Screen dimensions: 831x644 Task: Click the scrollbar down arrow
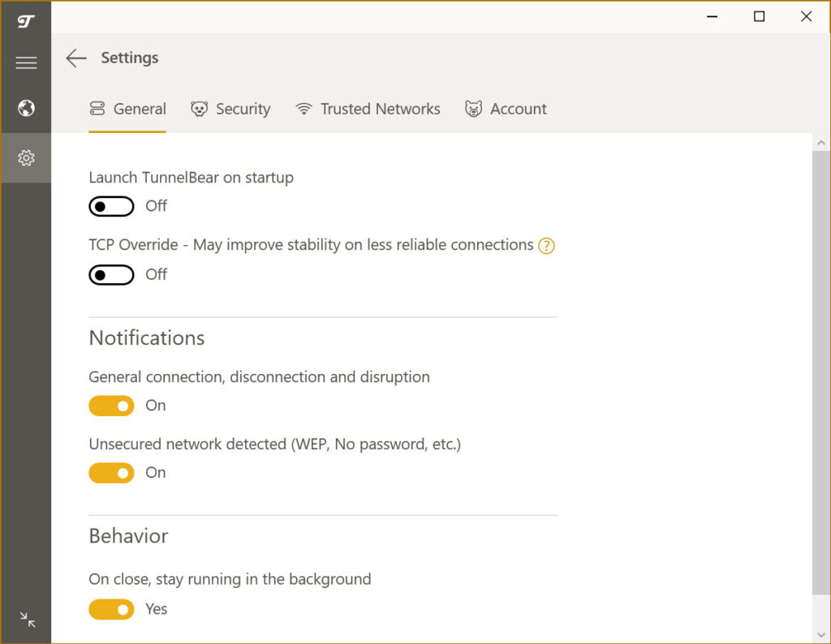pyautogui.click(x=821, y=634)
